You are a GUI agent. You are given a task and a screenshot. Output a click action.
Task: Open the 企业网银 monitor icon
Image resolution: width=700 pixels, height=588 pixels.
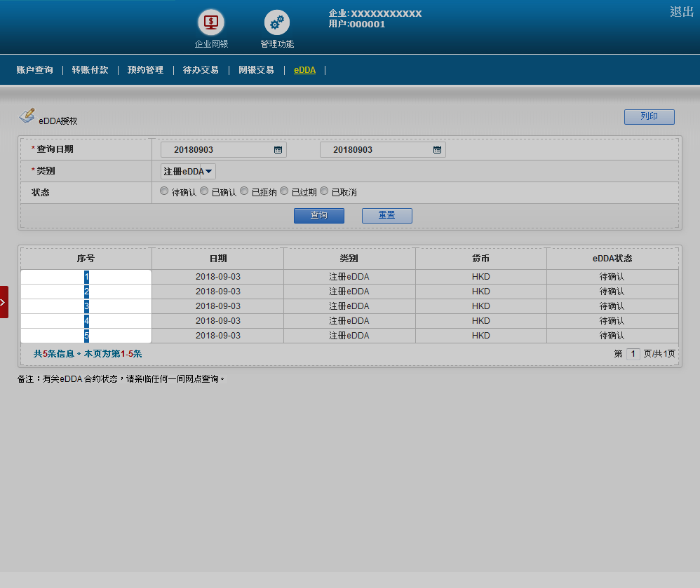tap(210, 22)
